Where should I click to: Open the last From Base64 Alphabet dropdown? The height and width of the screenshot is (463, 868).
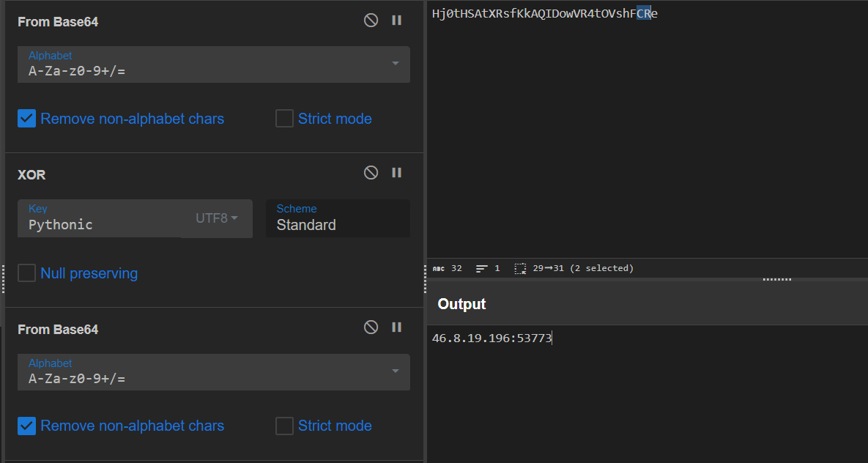click(395, 371)
